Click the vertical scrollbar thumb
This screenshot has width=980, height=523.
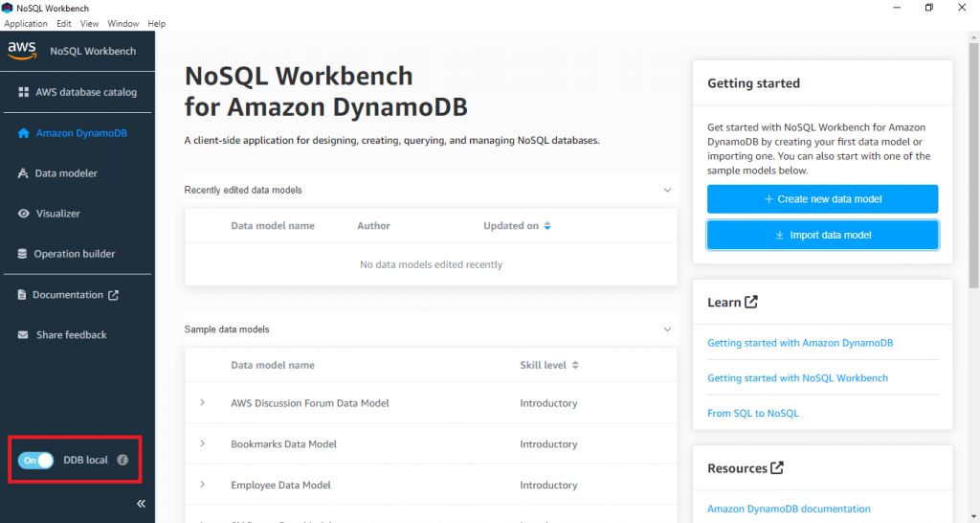[x=973, y=166]
